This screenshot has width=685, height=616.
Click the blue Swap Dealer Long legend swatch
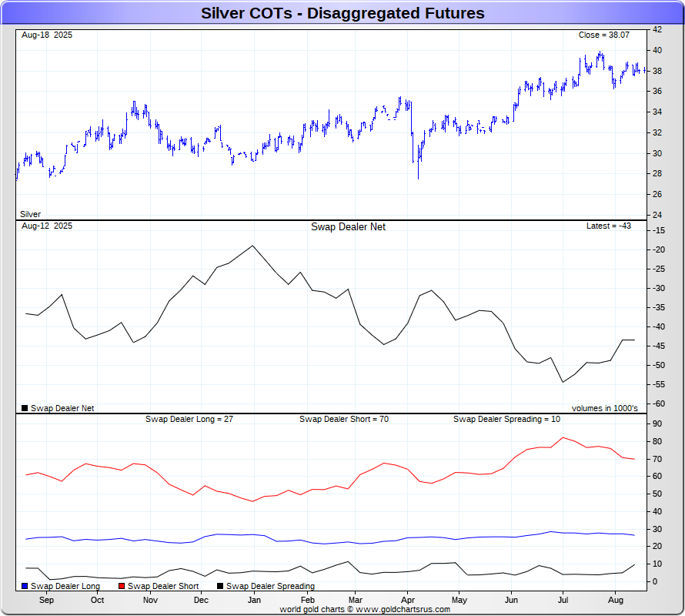[25, 586]
